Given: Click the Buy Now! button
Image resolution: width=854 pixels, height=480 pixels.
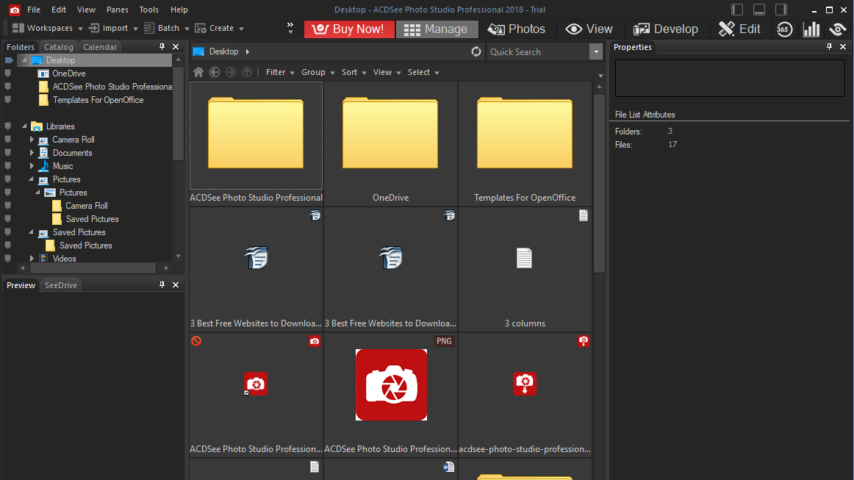Looking at the screenshot, I should coord(349,29).
